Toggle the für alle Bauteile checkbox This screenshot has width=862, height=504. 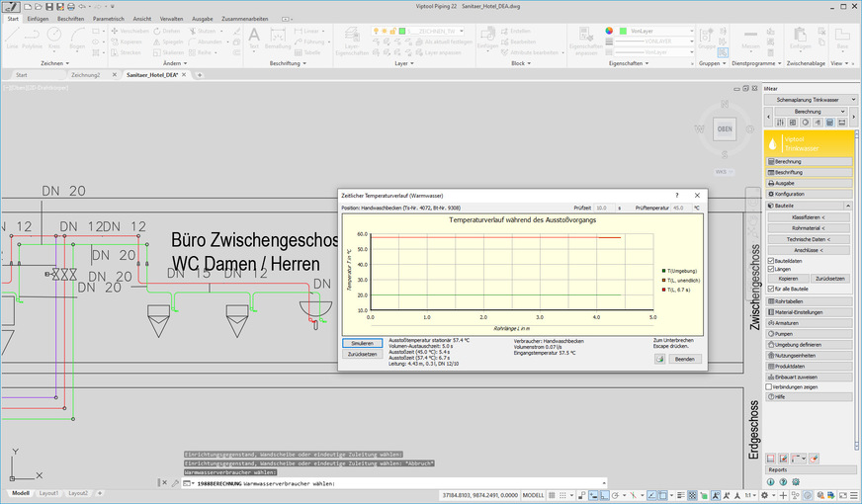771,289
